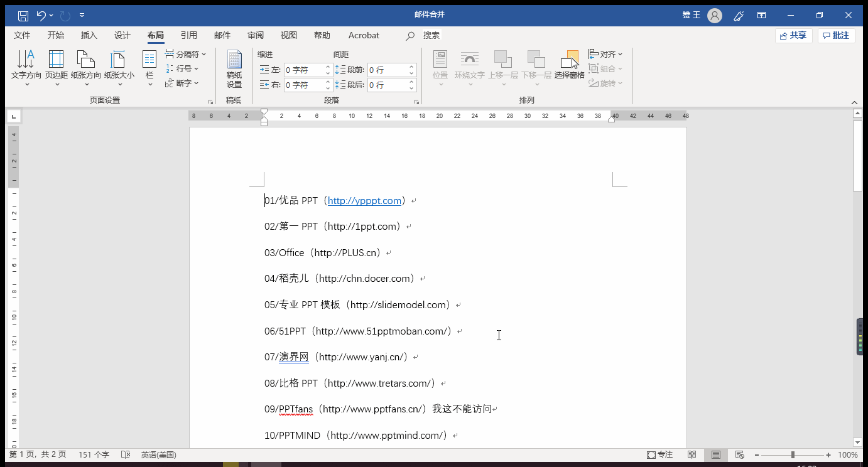This screenshot has width=868, height=467.
Task: Collapse the ribbon with the chevron arrow
Action: [854, 101]
